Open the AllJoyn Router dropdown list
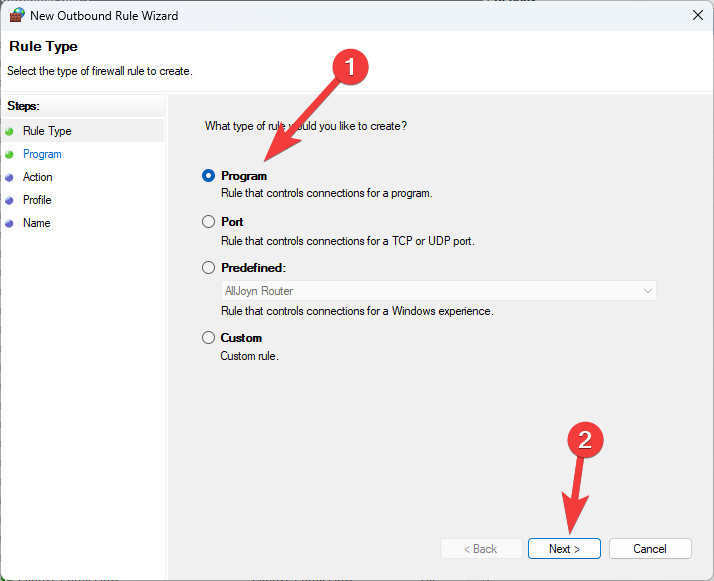The height and width of the screenshot is (581, 714). pos(438,291)
